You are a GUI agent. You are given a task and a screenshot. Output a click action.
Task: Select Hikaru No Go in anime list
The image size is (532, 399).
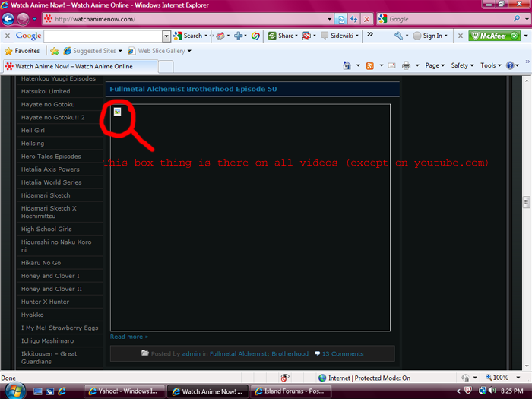coord(41,263)
